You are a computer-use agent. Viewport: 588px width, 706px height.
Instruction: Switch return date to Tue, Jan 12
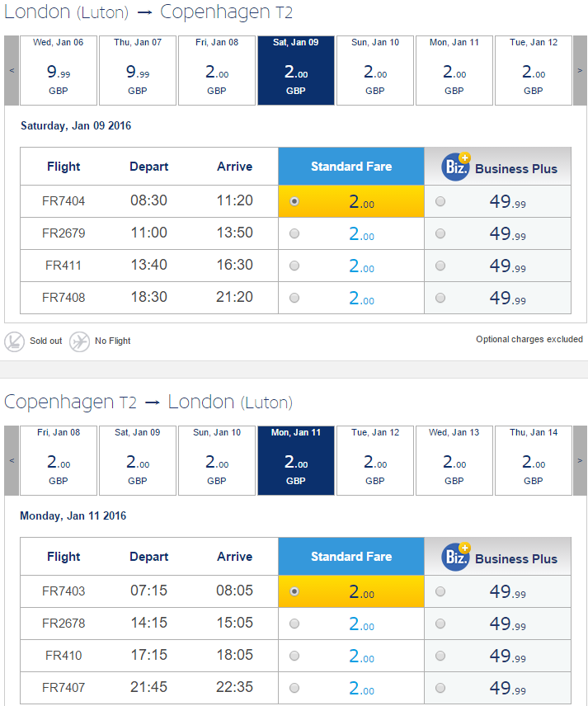(375, 460)
